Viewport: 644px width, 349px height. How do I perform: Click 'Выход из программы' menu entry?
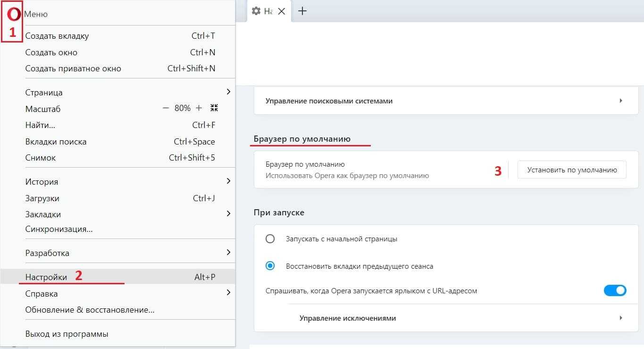click(67, 334)
